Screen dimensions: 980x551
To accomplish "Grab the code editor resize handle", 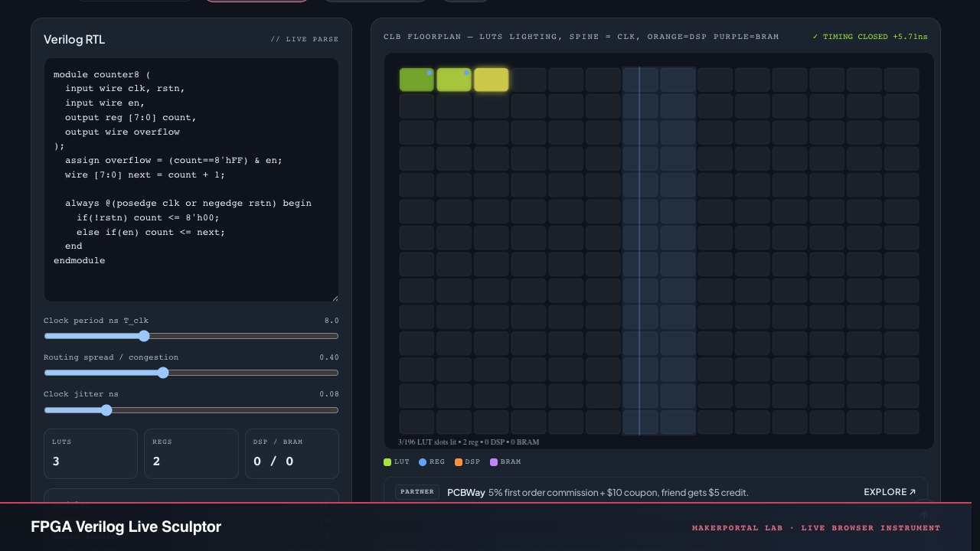I will click(x=335, y=298).
